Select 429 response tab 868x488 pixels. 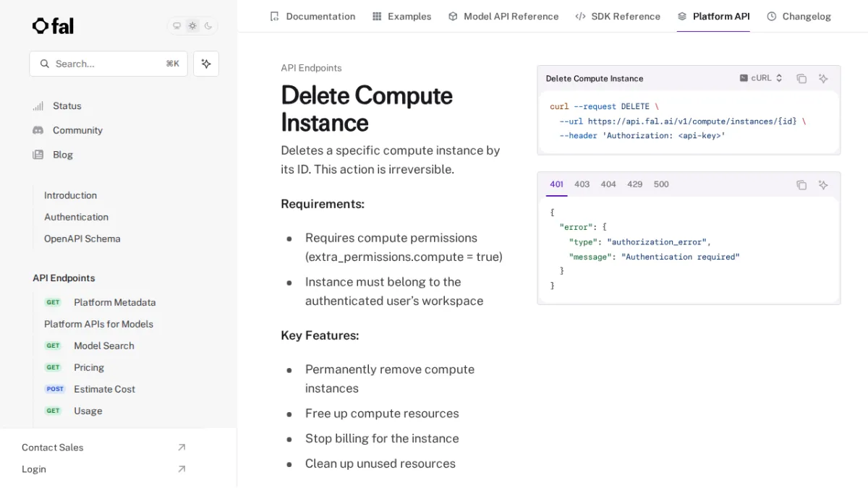(635, 184)
